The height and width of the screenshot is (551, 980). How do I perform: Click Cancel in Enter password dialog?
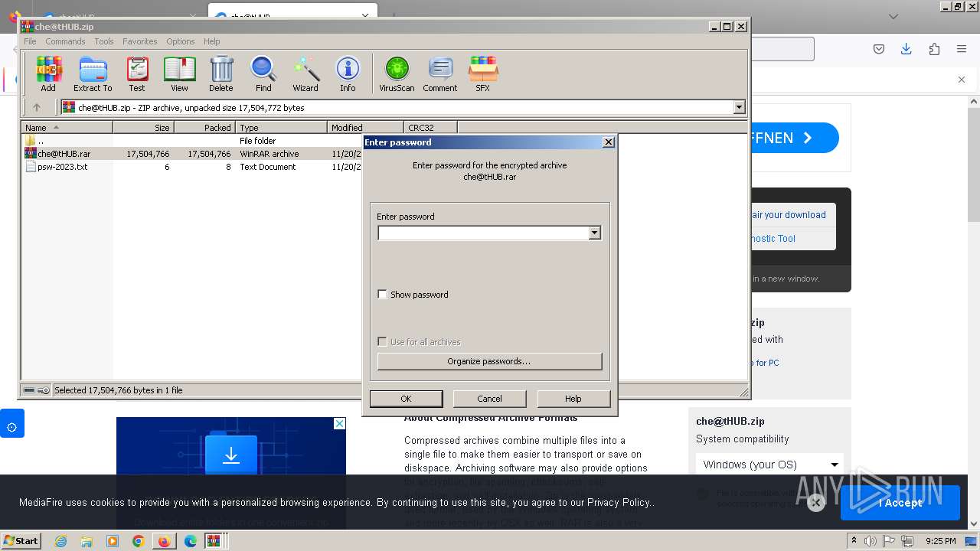(x=490, y=399)
